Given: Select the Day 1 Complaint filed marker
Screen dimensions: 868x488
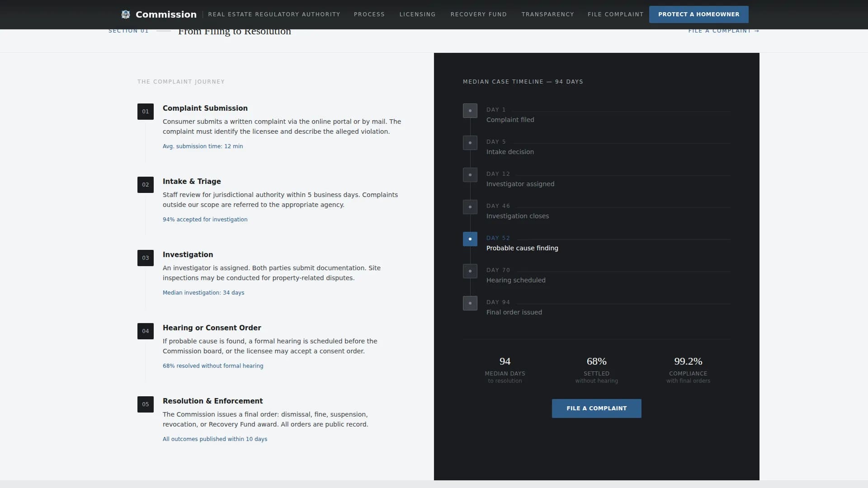Looking at the screenshot, I should 470,111.
